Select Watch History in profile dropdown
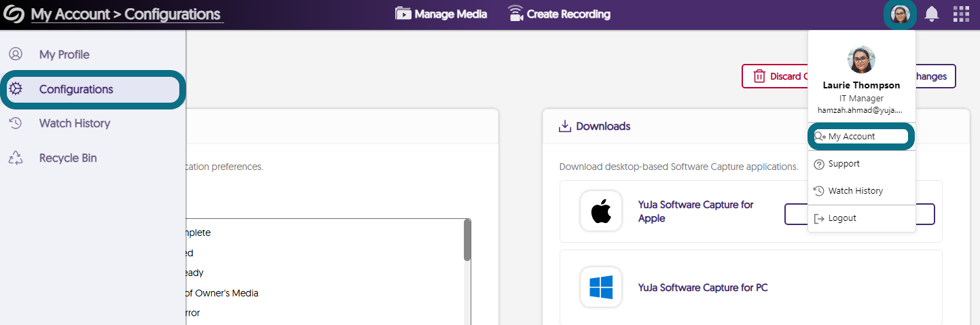 pyautogui.click(x=861, y=191)
